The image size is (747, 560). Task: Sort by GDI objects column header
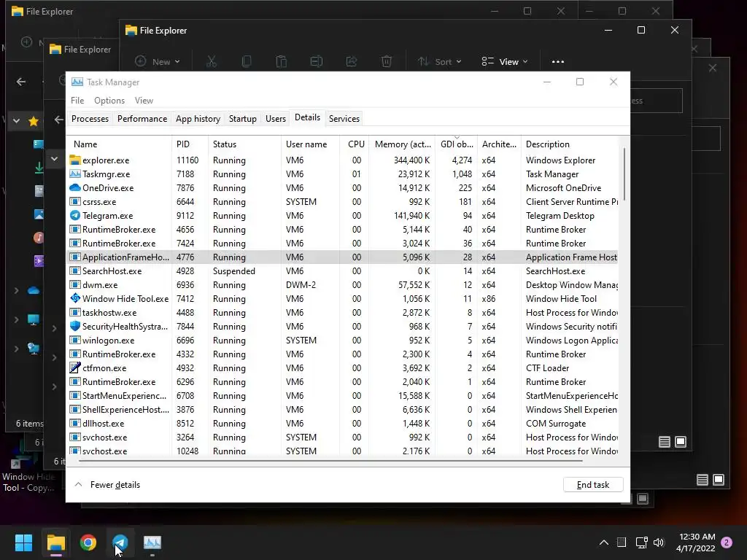pyautogui.click(x=457, y=144)
